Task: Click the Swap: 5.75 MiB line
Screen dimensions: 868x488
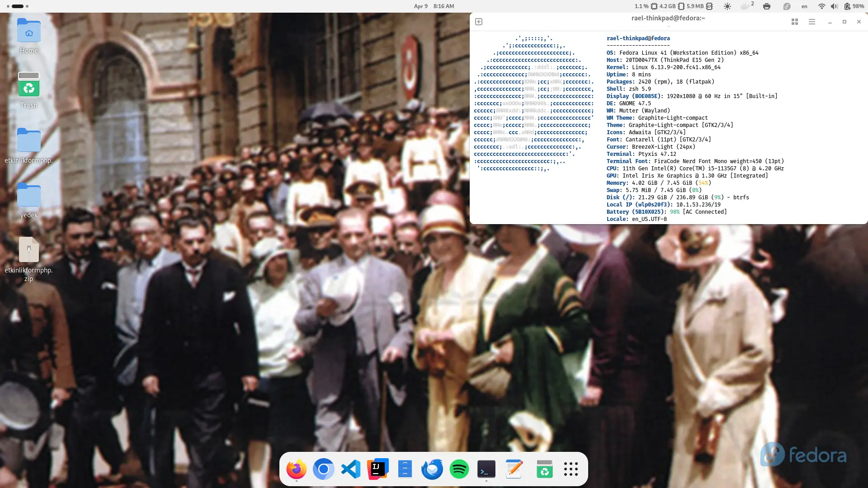Action: click(x=654, y=190)
